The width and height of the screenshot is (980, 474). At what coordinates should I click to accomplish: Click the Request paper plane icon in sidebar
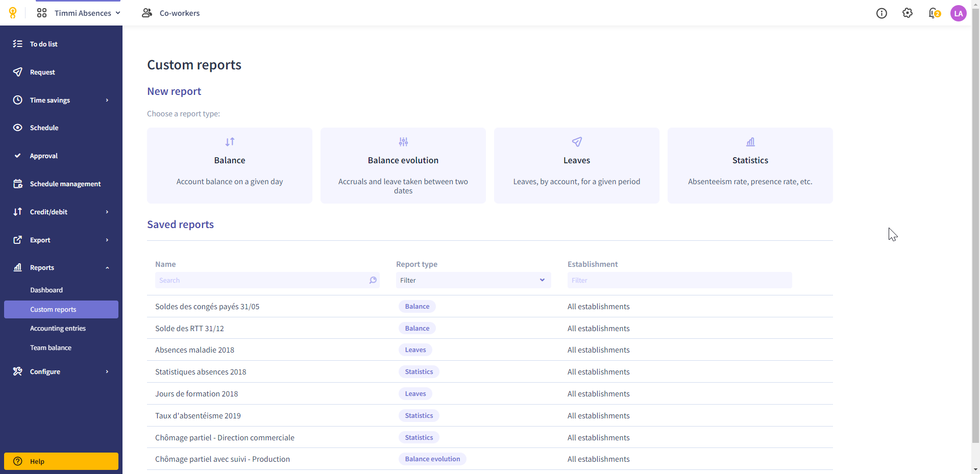click(x=18, y=72)
